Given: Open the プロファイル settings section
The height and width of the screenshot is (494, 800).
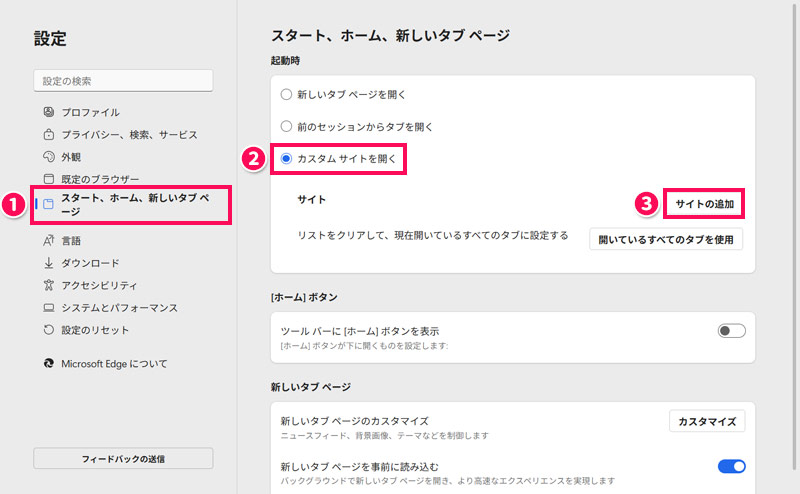Looking at the screenshot, I should point(90,112).
